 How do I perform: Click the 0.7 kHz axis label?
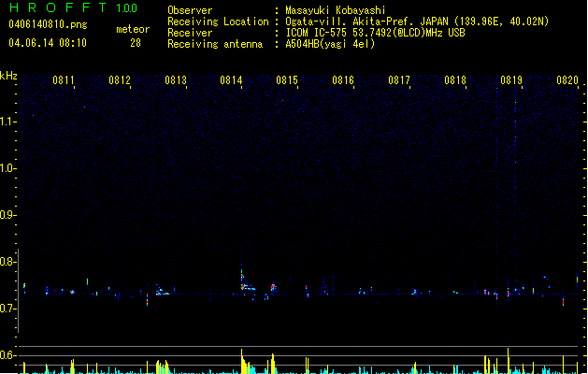click(7, 309)
